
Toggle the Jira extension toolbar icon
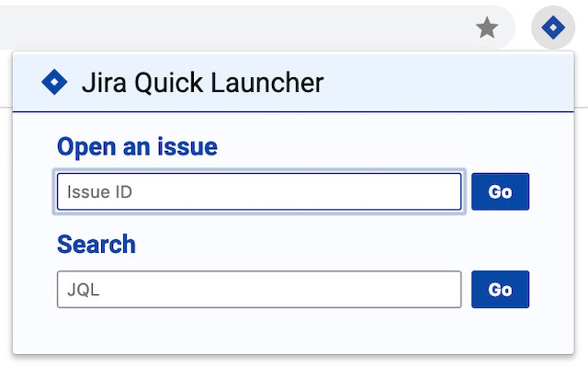(553, 28)
